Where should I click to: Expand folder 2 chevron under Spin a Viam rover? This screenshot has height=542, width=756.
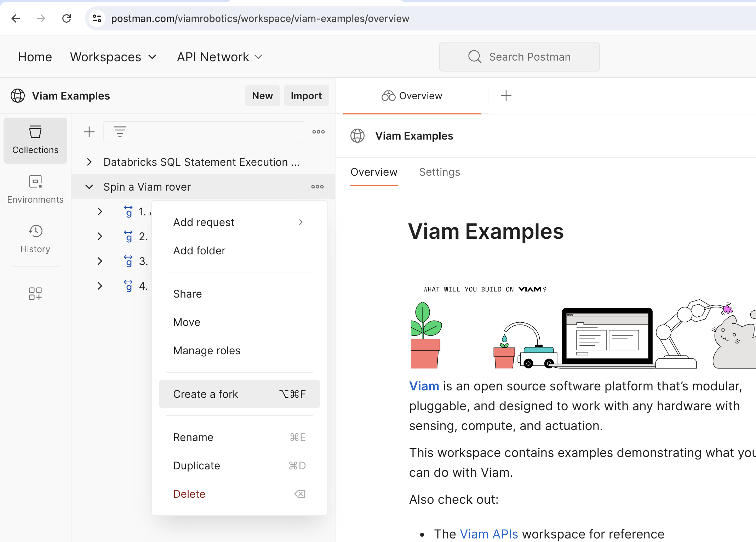[x=100, y=236]
